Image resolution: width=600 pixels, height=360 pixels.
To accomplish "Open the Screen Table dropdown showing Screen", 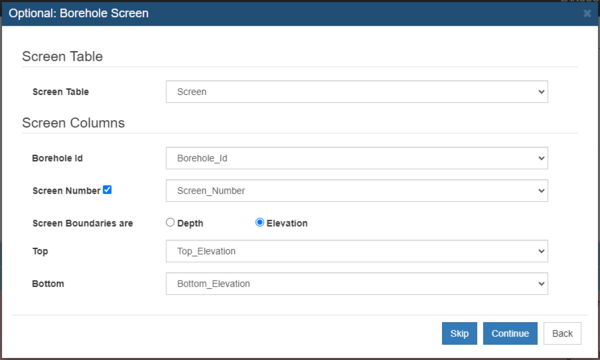I will [x=357, y=91].
